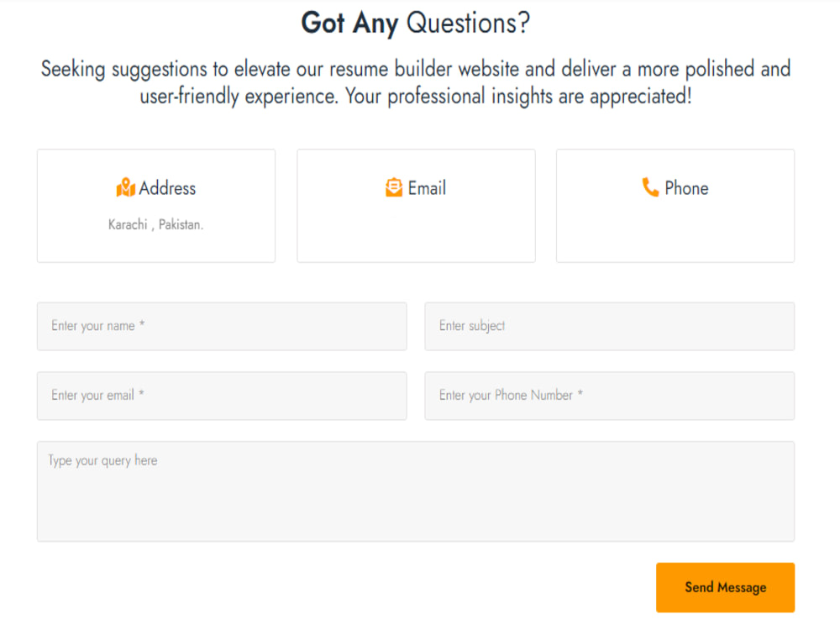Viewport: 840px width, 630px height.
Task: Select the Phone contact card
Action: point(675,205)
